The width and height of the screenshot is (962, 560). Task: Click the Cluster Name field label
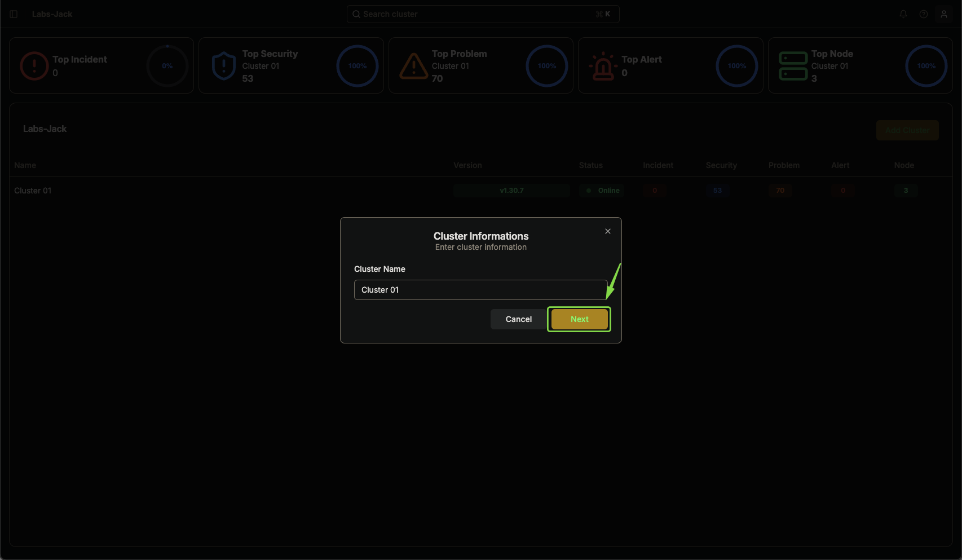[379, 269]
